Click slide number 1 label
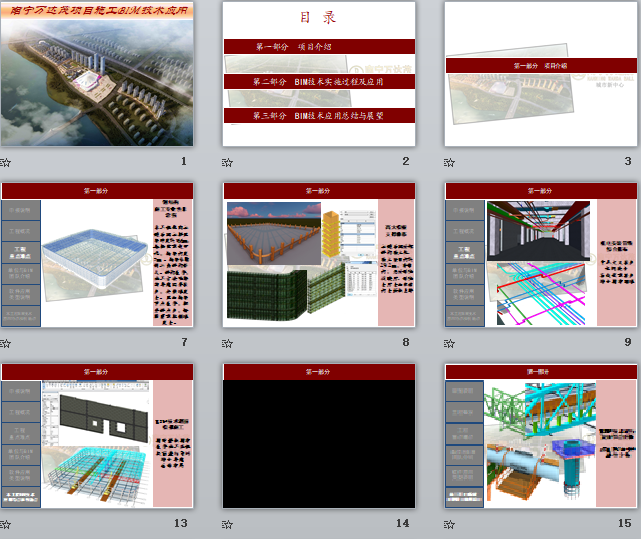The width and height of the screenshot is (641, 539). point(184,161)
